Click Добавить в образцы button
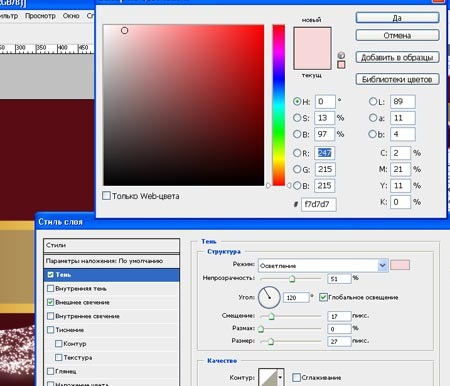 tap(397, 57)
